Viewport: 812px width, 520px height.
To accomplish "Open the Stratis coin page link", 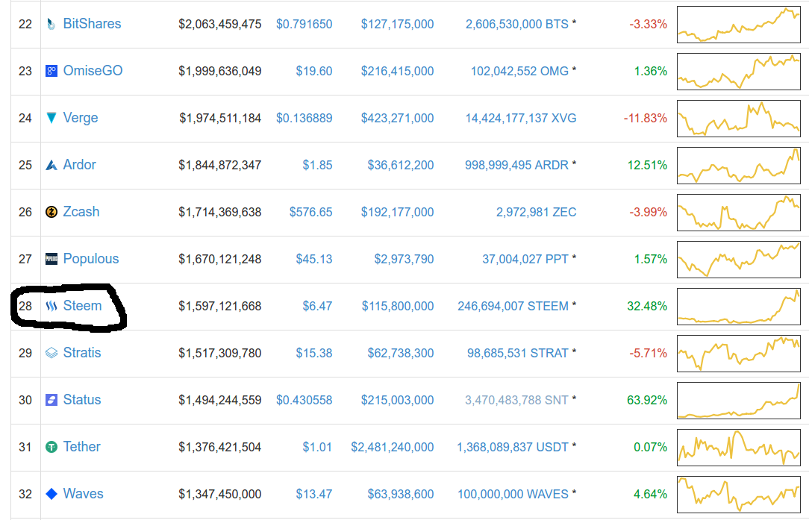I will point(82,353).
